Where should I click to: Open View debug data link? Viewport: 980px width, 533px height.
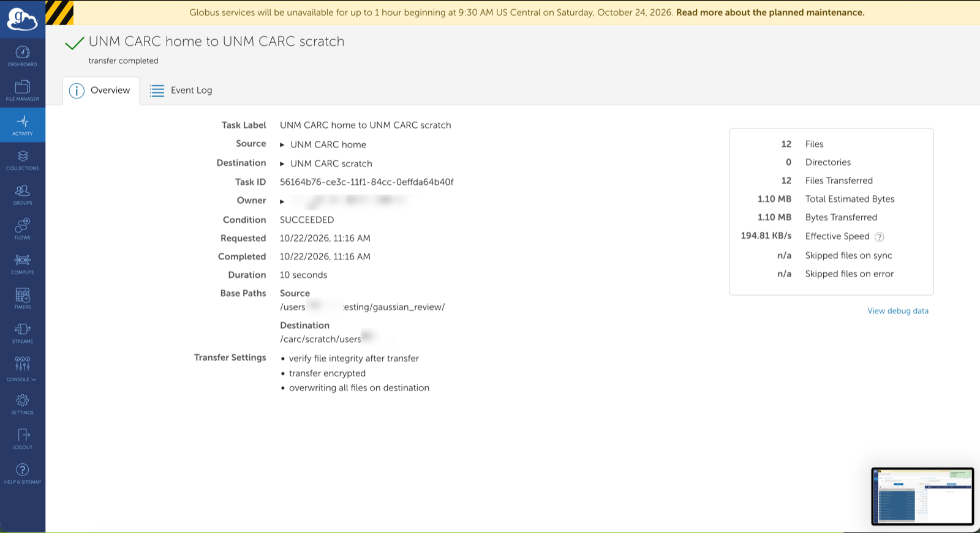click(x=898, y=311)
